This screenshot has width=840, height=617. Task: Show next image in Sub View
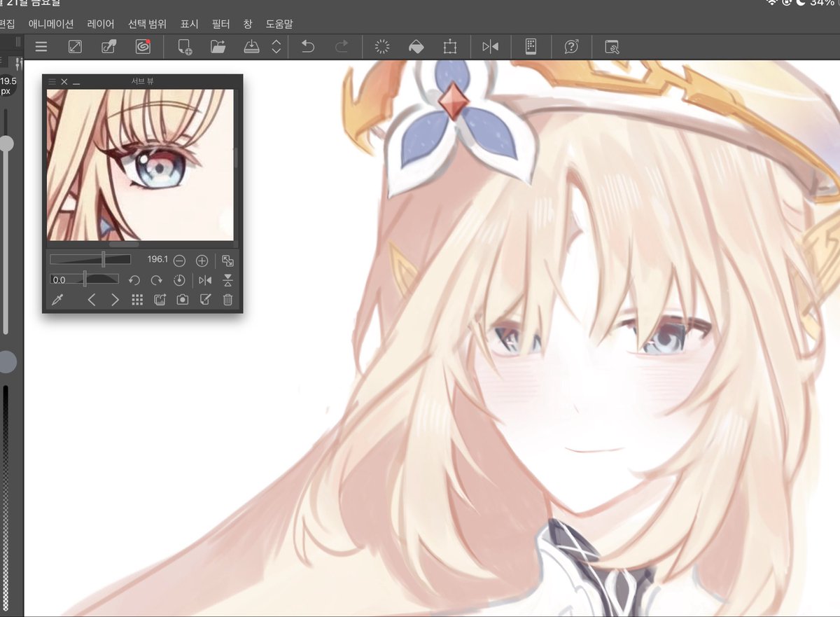(x=115, y=300)
